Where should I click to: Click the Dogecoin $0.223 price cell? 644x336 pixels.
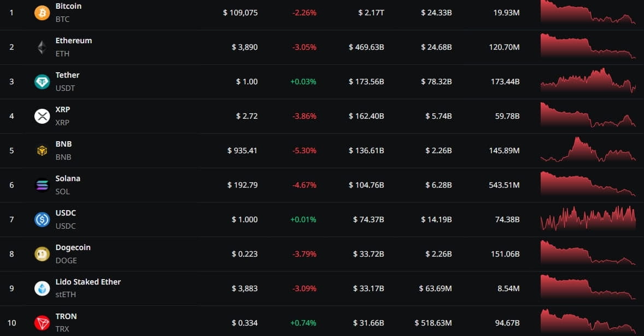click(244, 254)
